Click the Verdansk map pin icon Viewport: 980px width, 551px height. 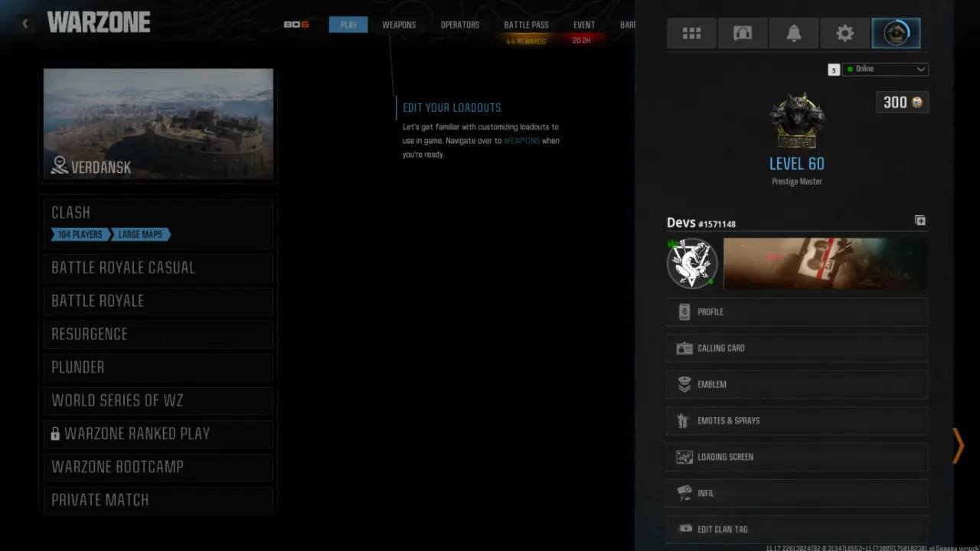[x=60, y=165]
